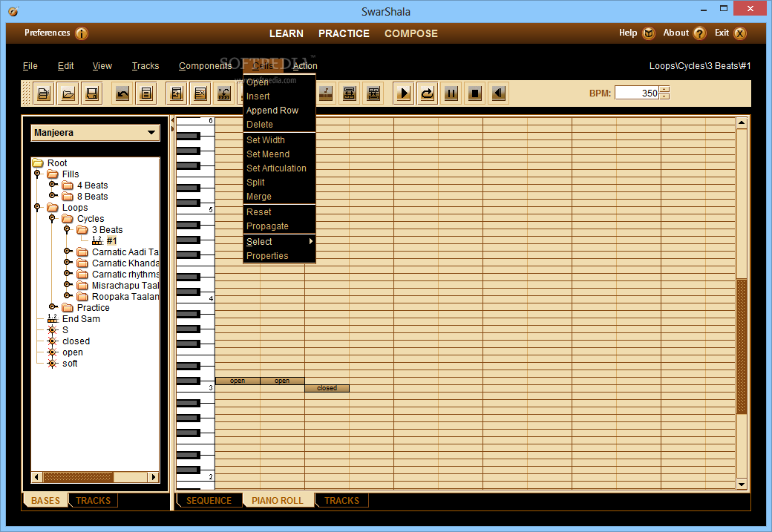Collapse the 3 Beats folder node
772x532 pixels.
click(67, 229)
